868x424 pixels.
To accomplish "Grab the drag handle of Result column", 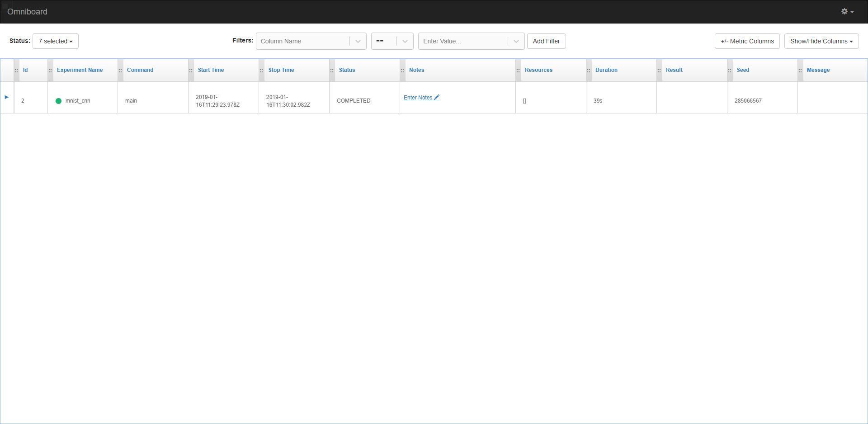I will (659, 71).
